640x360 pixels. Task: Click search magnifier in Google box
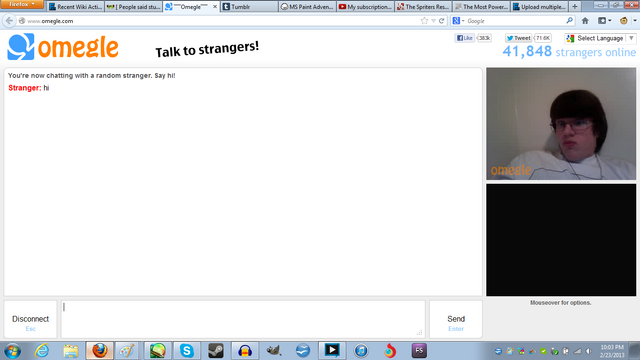[x=569, y=20]
